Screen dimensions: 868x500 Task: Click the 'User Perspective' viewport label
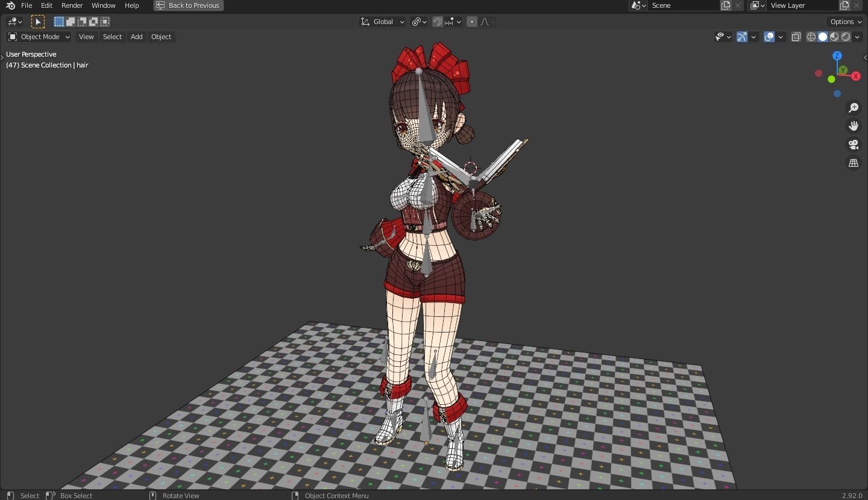pyautogui.click(x=31, y=54)
